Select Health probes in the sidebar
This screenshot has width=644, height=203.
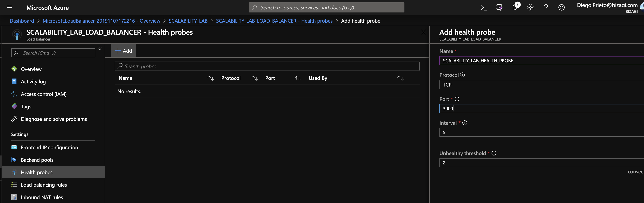point(53,172)
